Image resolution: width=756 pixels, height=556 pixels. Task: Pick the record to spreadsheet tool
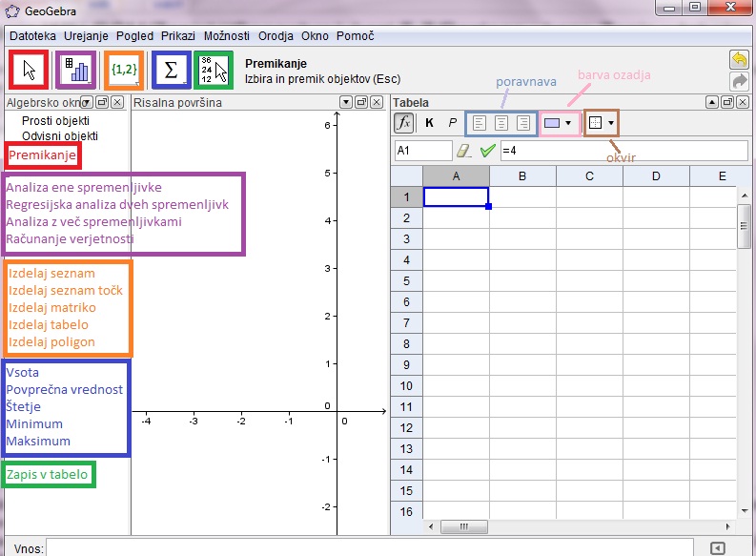215,70
